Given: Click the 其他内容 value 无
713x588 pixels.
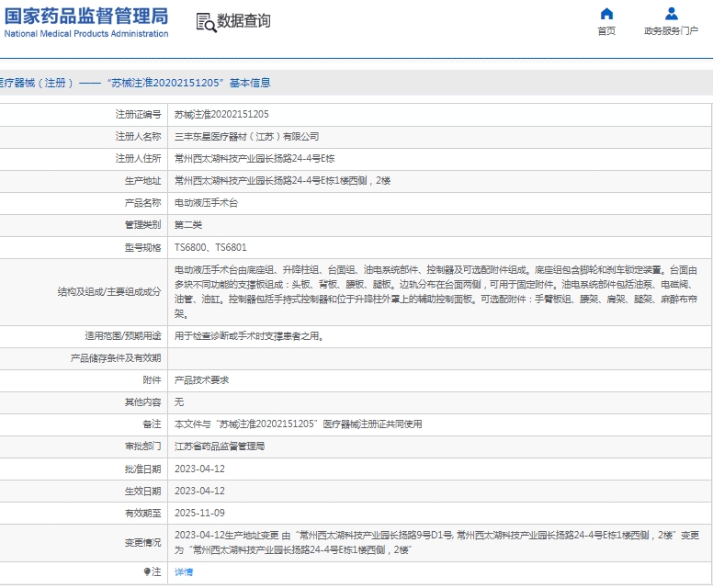Looking at the screenshot, I should [179, 402].
